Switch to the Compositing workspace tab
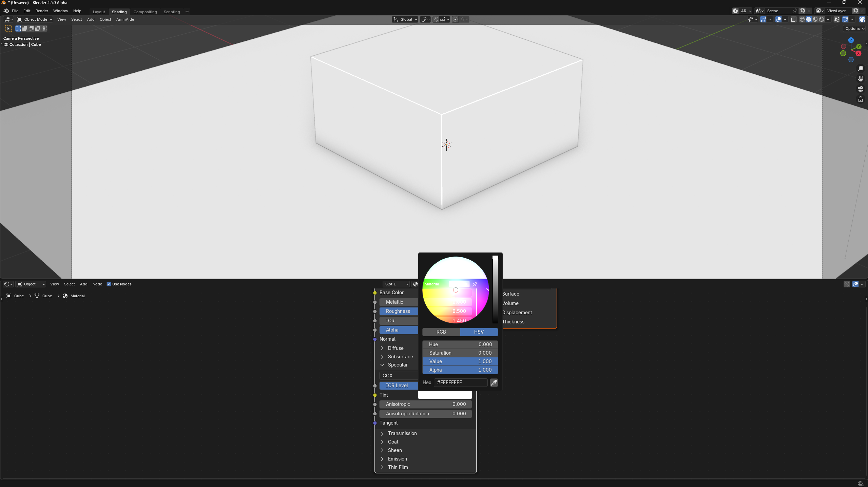This screenshot has width=868, height=487. point(145,12)
